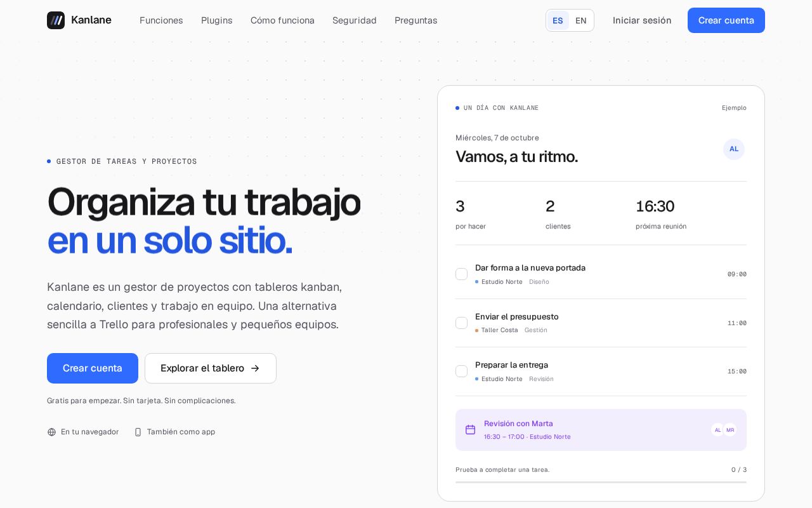Click the 0 / 3 progress counter

tap(739, 470)
